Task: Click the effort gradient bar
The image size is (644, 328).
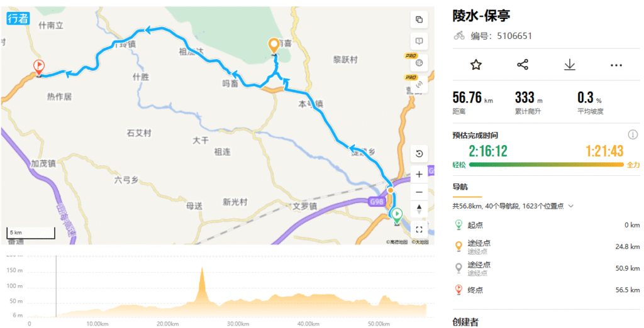Action: tap(547, 165)
